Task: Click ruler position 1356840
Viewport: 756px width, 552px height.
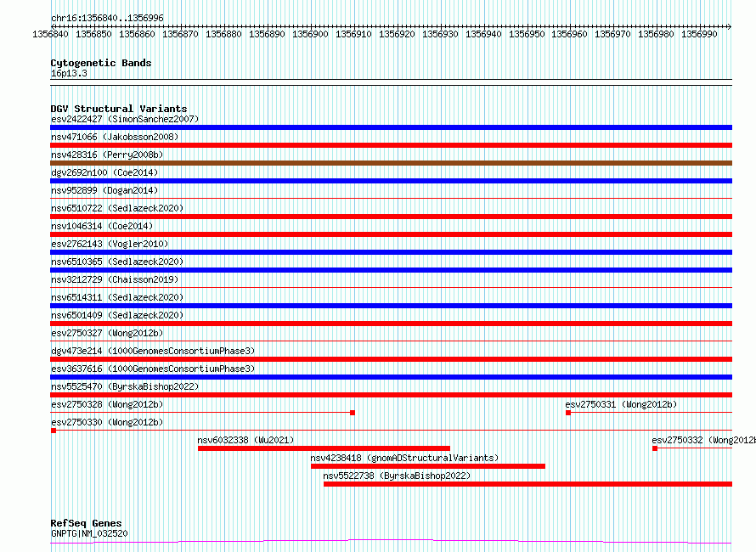Action: pyautogui.click(x=50, y=34)
